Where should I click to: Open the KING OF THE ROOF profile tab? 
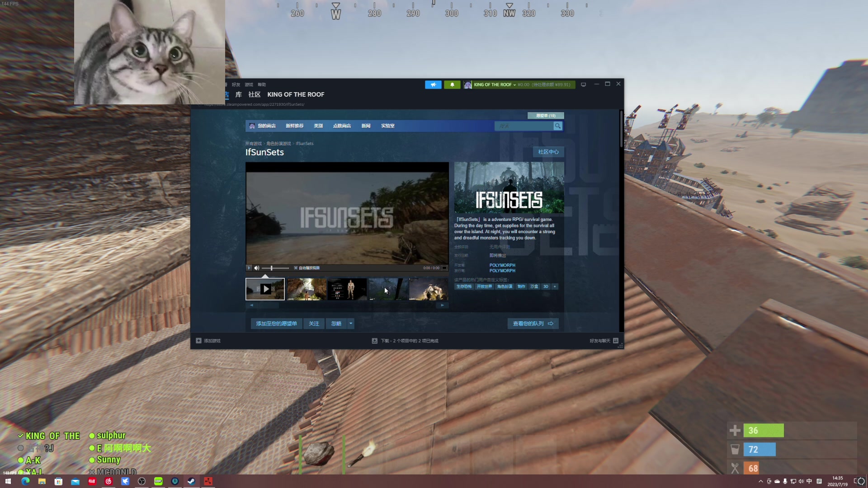[296, 94]
